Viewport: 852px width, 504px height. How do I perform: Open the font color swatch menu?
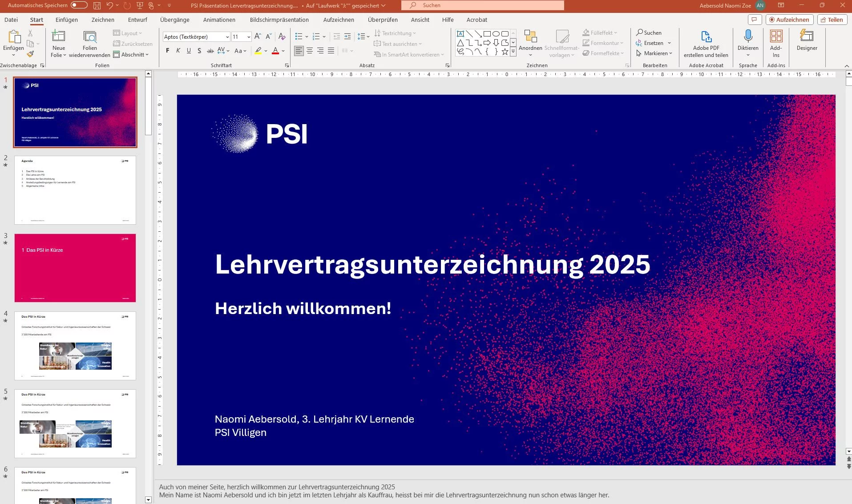coord(283,51)
